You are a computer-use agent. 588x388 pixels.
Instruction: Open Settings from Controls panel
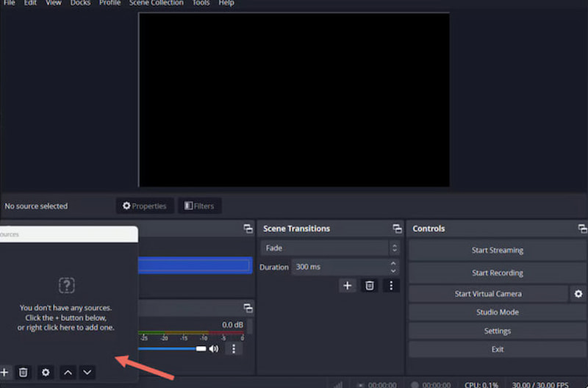(498, 331)
